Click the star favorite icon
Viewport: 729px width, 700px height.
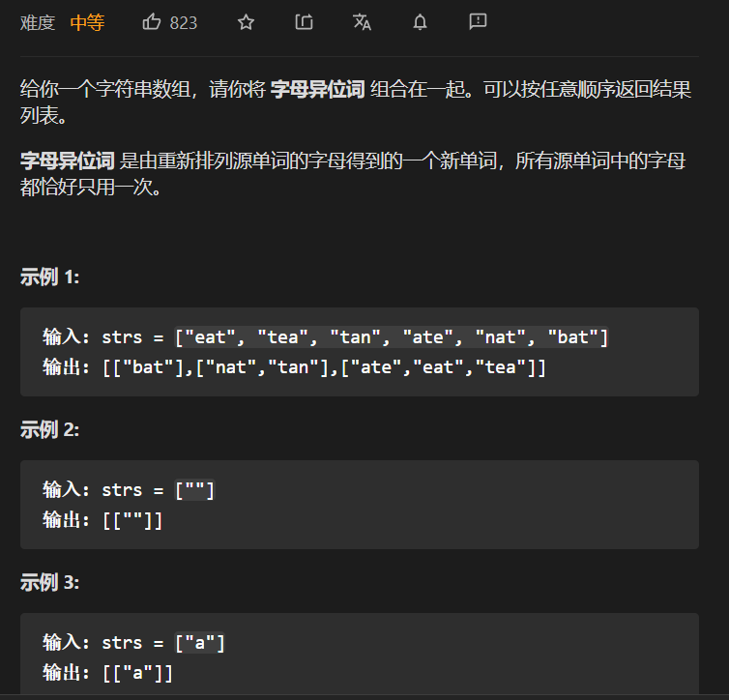pyautogui.click(x=246, y=22)
